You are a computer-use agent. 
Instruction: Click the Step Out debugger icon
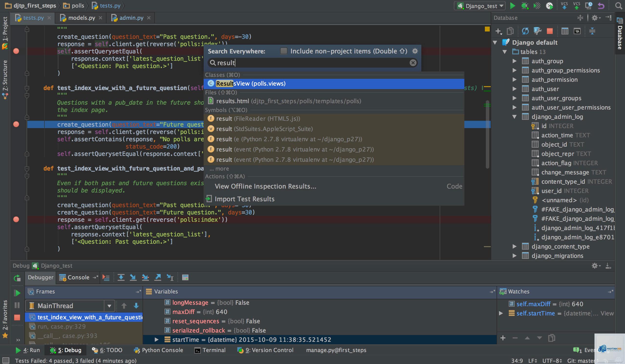pos(158,278)
